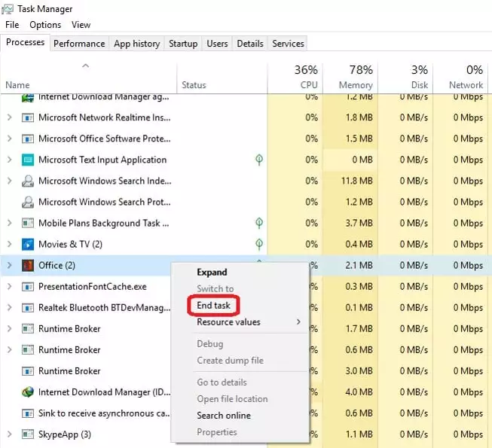Click the Movies & TV app icon
492x448 pixels.
[x=28, y=244]
